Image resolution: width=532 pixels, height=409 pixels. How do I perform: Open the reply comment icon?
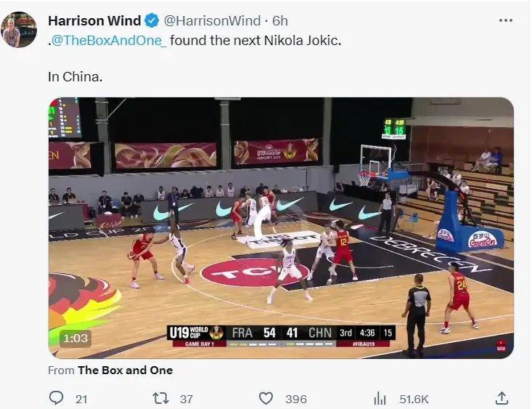coord(56,398)
